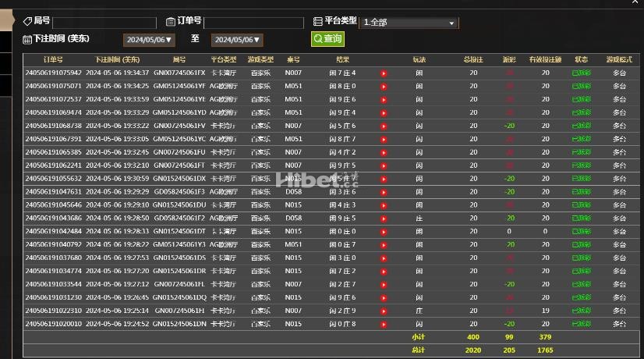The width and height of the screenshot is (644, 359).
Task: Focus the 局号 input field
Action: (x=104, y=23)
